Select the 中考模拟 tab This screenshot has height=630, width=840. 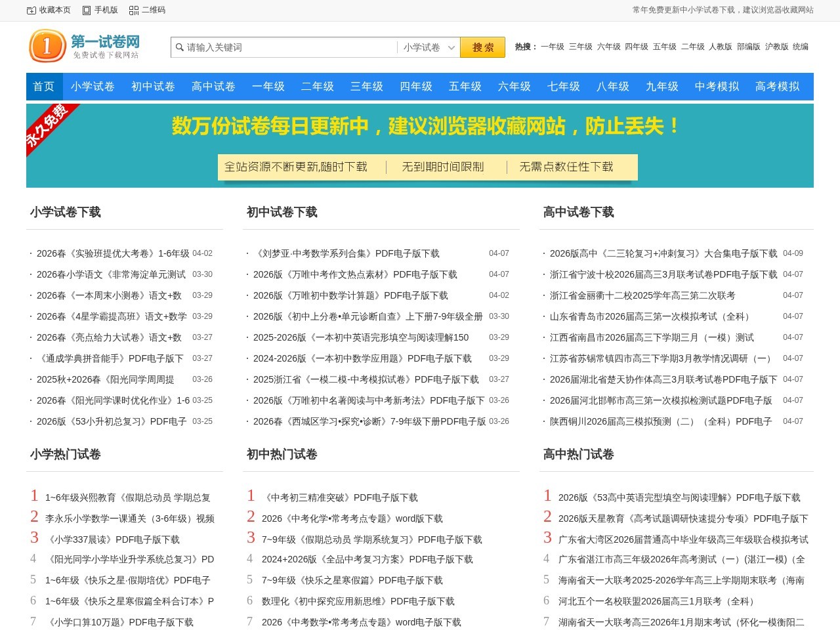[x=716, y=86]
